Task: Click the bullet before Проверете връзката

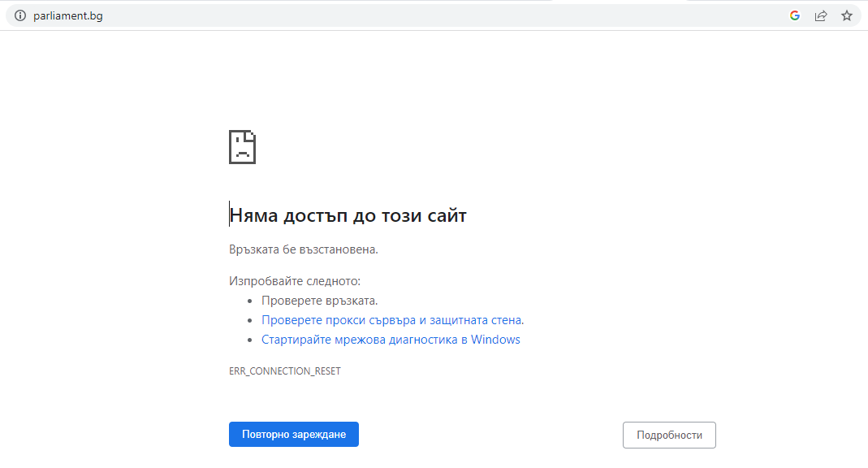Action: [x=249, y=301]
